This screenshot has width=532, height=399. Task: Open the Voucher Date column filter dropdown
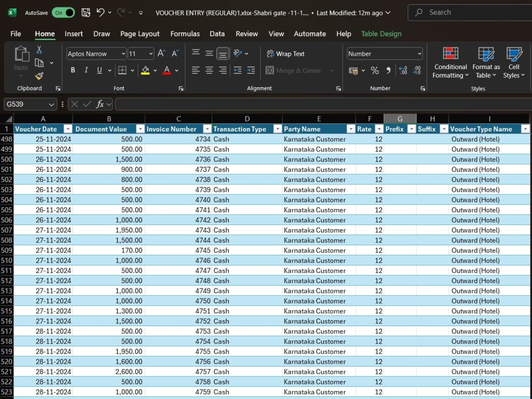click(68, 129)
